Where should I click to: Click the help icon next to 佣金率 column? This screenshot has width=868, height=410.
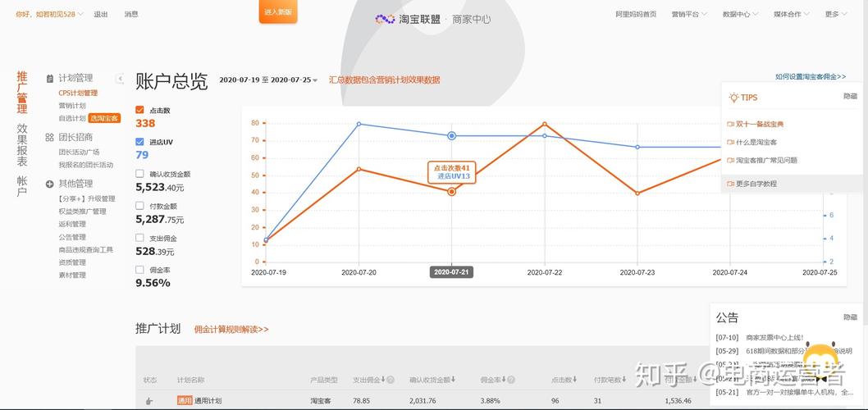tap(511, 380)
